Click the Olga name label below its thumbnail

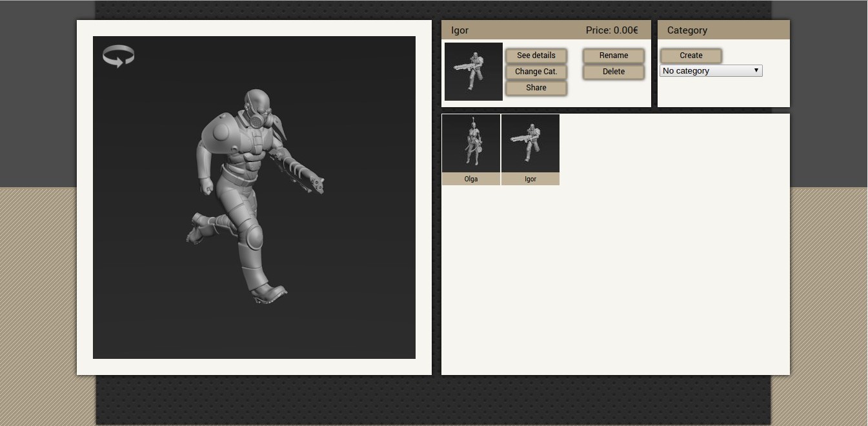[x=470, y=179]
